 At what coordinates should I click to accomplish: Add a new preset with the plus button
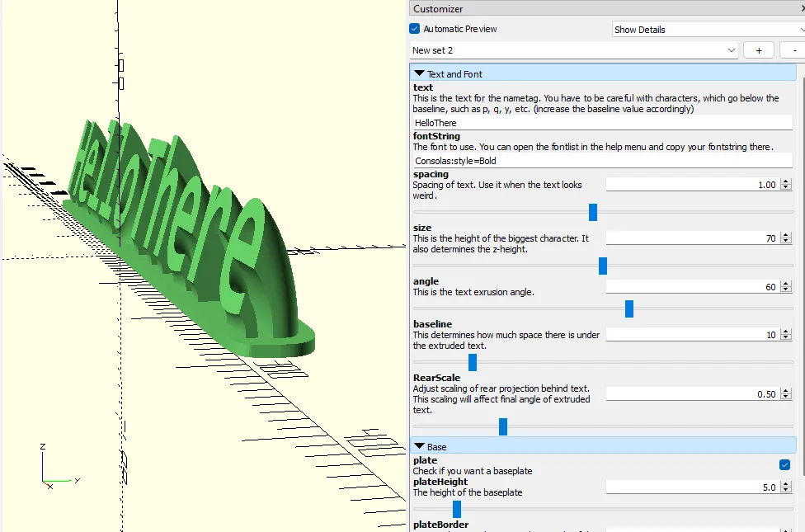(x=758, y=49)
